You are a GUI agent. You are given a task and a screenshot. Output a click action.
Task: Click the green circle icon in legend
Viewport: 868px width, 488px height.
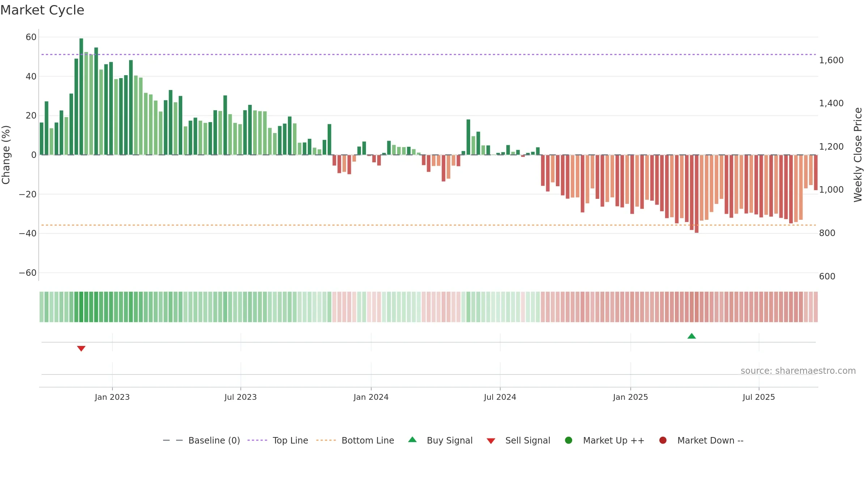coord(569,440)
